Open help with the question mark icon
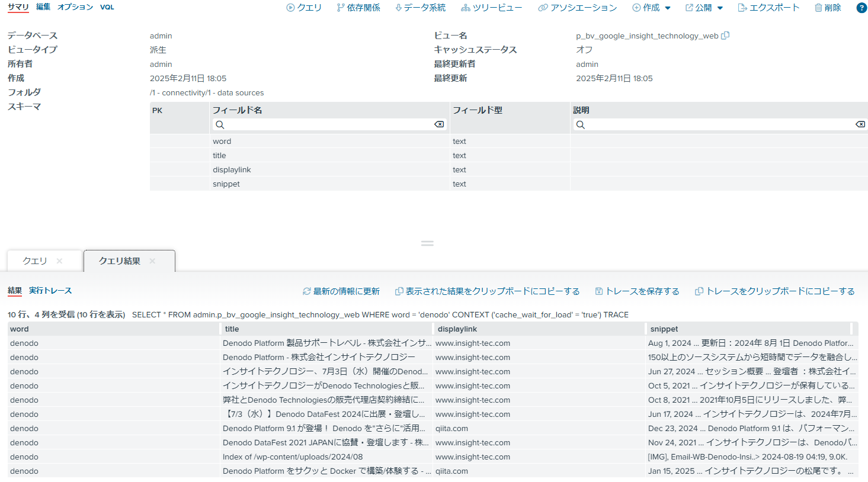Screen dimensions: 868x482 (x=861, y=8)
